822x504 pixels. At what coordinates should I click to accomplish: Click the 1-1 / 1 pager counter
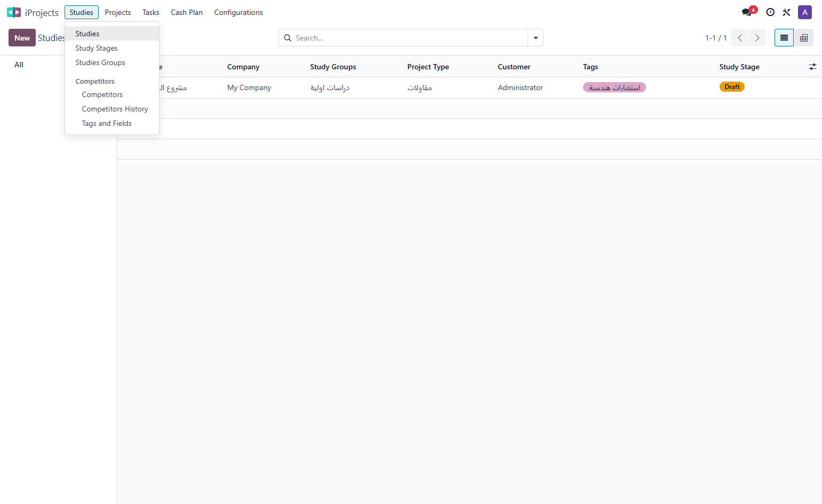pyautogui.click(x=716, y=38)
